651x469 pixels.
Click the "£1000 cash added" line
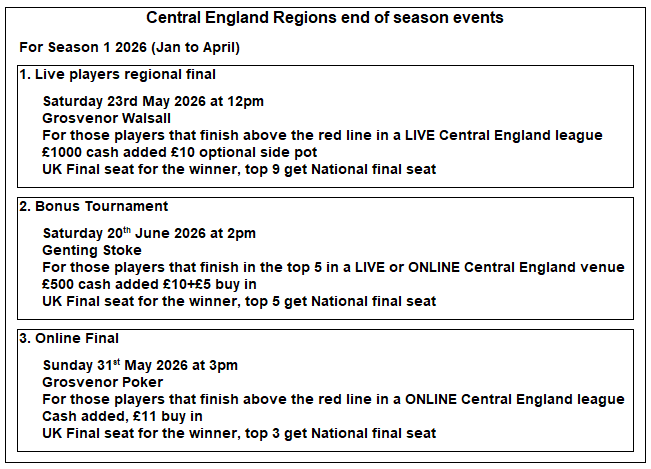point(180,152)
